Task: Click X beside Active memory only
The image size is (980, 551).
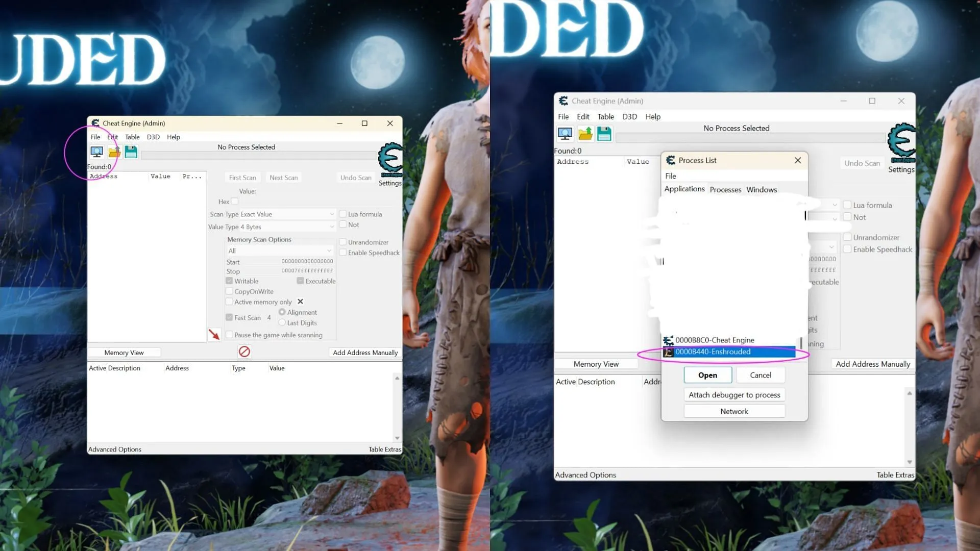Action: [x=300, y=302]
